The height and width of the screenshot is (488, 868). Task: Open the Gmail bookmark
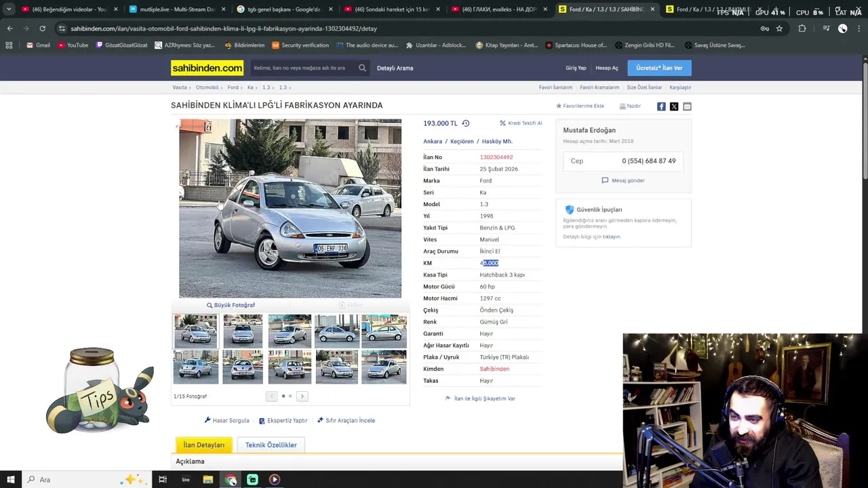38,45
